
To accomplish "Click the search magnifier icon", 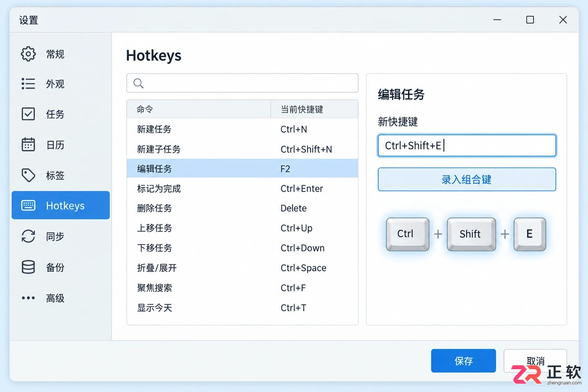I will 138,83.
